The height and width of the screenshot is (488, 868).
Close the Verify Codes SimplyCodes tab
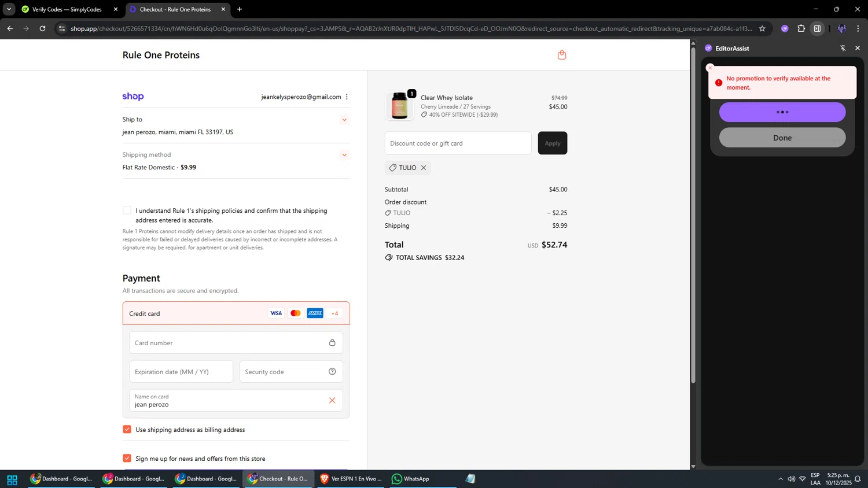click(116, 9)
